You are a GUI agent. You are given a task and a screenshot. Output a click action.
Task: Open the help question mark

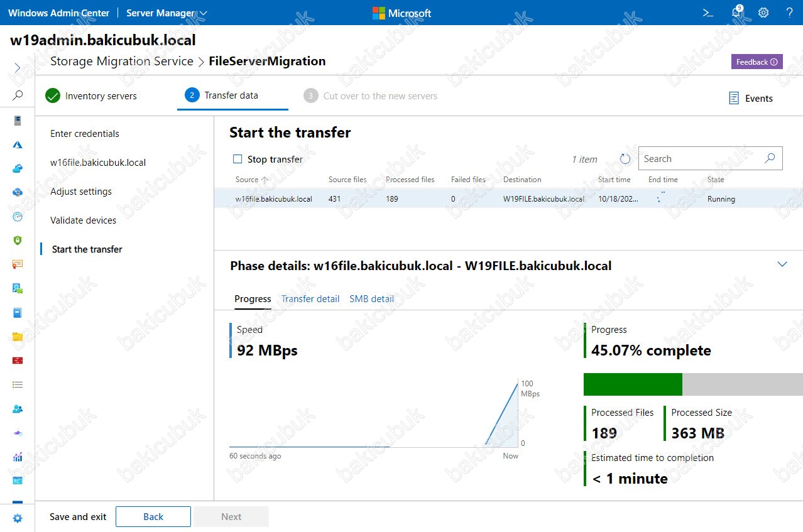[790, 13]
